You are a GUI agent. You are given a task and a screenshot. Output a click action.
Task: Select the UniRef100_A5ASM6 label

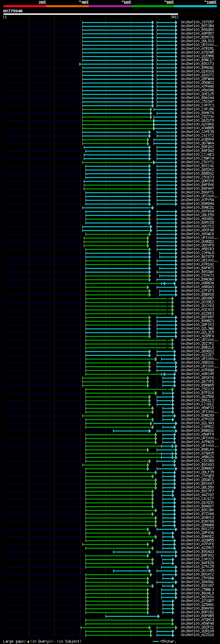[197, 90]
